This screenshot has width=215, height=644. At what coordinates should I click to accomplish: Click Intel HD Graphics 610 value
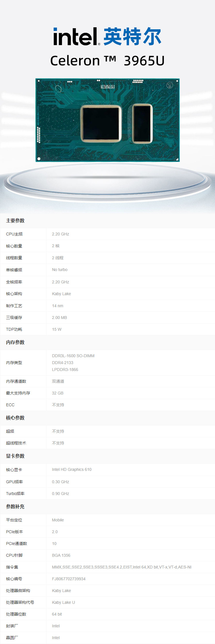[72, 469]
